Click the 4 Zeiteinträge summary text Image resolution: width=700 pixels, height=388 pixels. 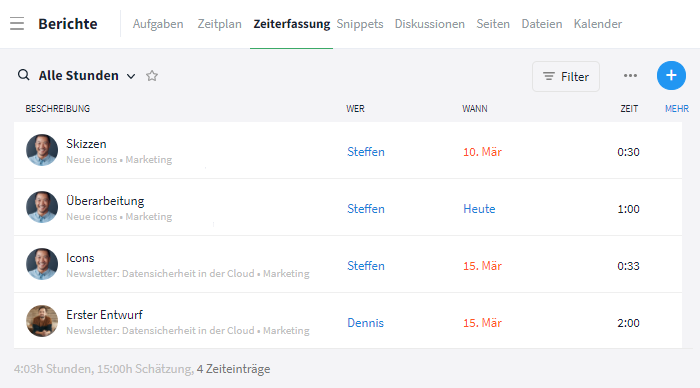(x=233, y=369)
